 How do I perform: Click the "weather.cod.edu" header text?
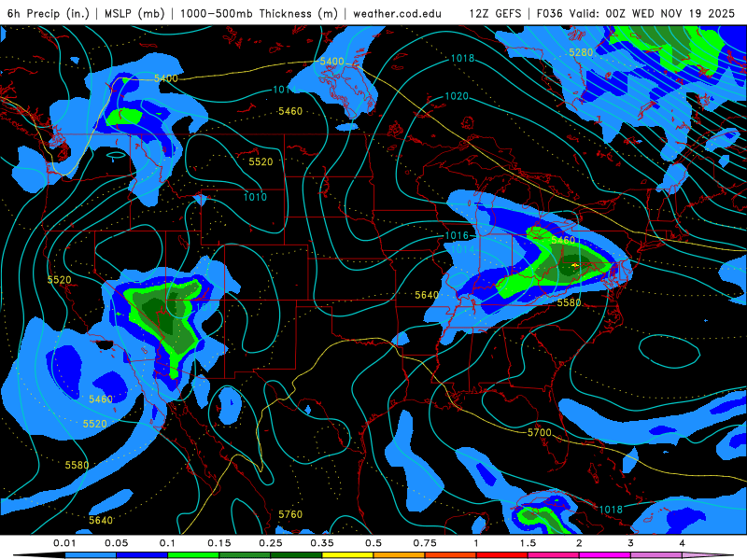point(398,13)
